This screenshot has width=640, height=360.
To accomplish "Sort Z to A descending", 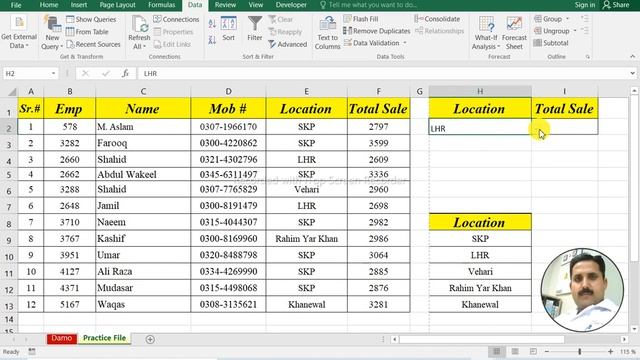I will coord(212,40).
